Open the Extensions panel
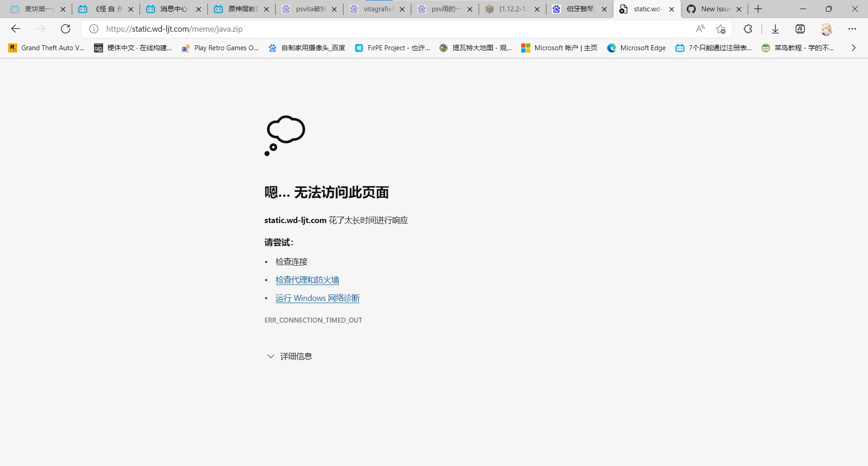This screenshot has height=466, width=868. (748, 29)
